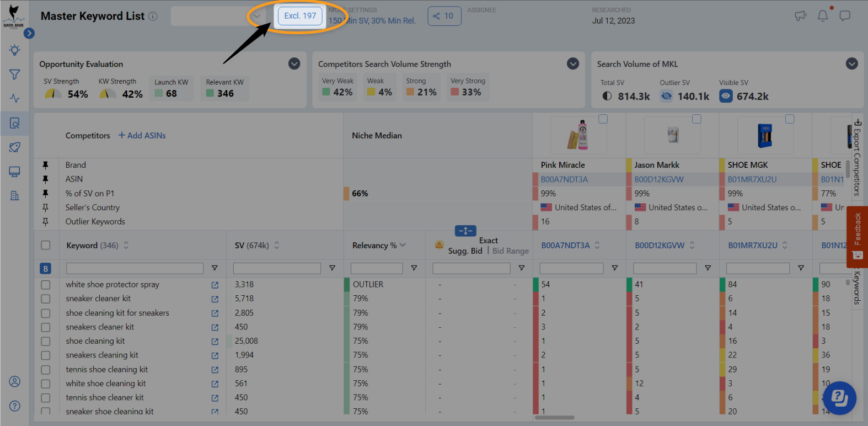Open the monitor icon in sidebar
868x426 pixels.
pyautogui.click(x=15, y=172)
